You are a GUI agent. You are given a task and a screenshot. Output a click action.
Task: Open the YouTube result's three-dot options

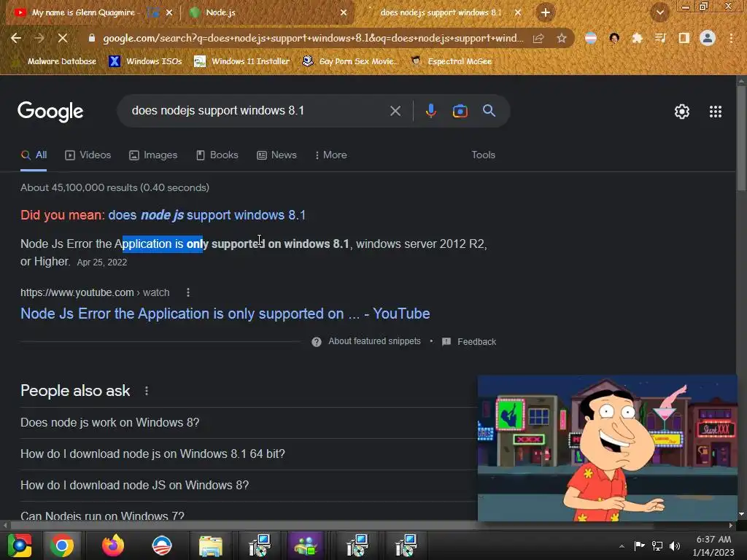click(x=188, y=292)
